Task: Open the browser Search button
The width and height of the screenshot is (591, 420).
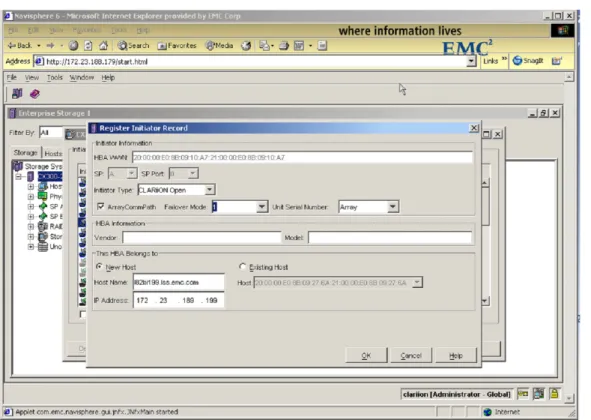Action: 133,46
